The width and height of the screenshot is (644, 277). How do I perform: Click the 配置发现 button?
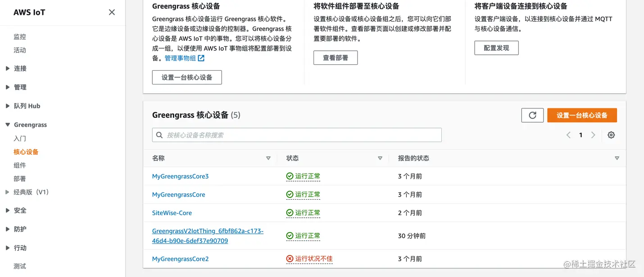click(496, 48)
